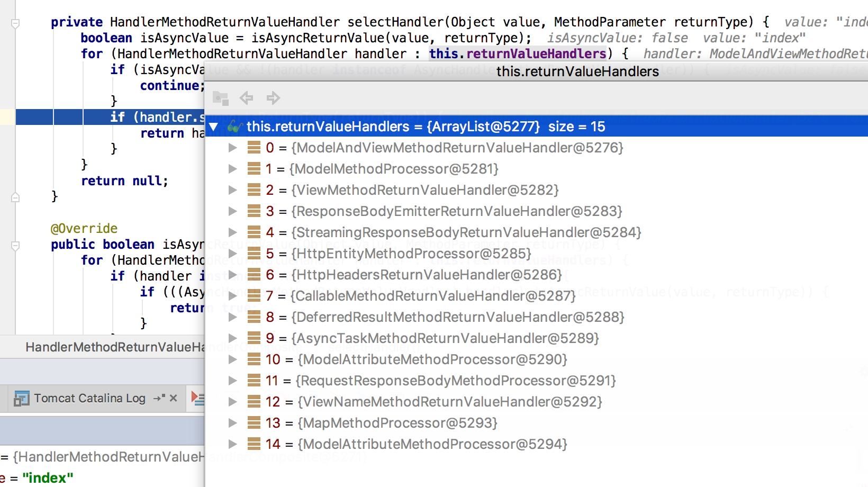
Task: Expand element 11 RequestResponseBodyMethodProcessor
Action: tap(232, 381)
